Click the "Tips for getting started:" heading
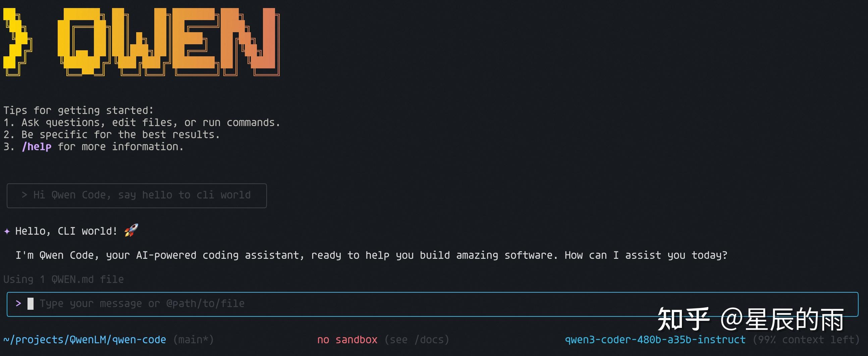868x356 pixels. click(x=78, y=111)
